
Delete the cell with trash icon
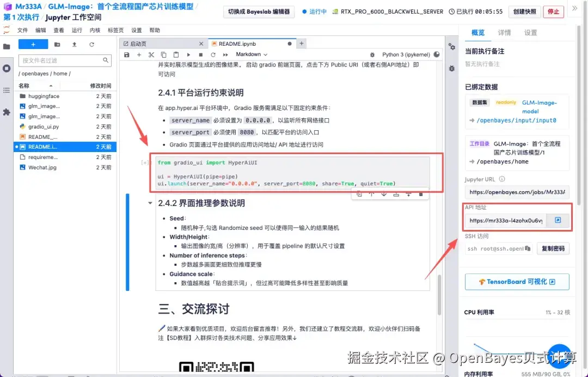coord(421,194)
